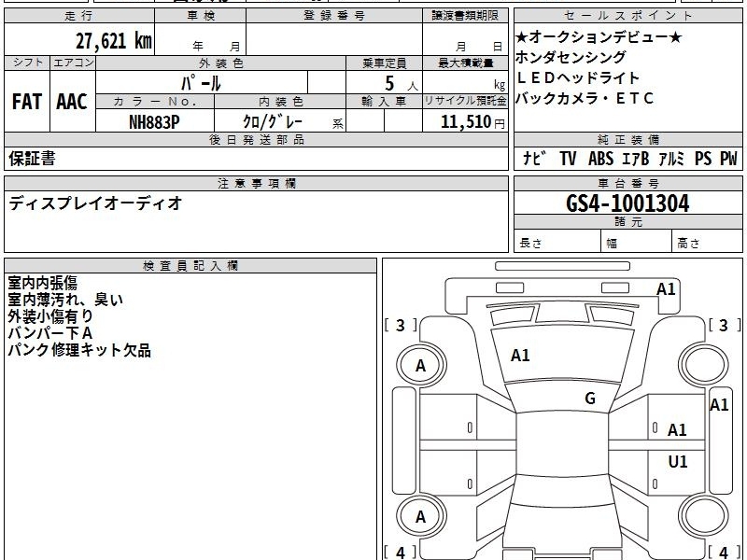The height and width of the screenshot is (560, 747).
Task: Click the セールスポイント header
Action: point(627,16)
